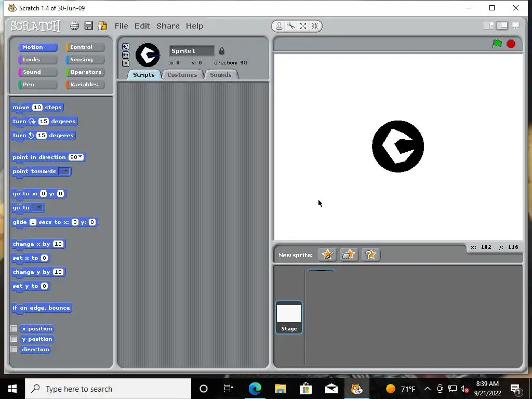Set rotation style to can rotate
This screenshot has width=532, height=399.
tap(126, 47)
